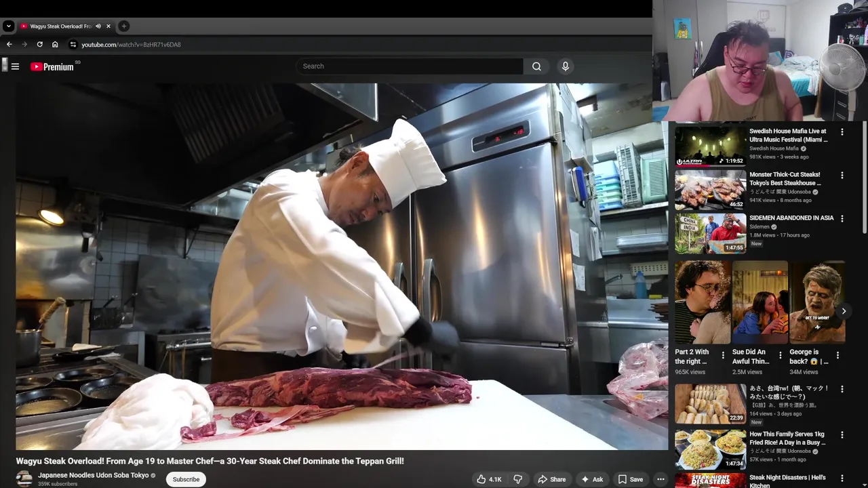Go back with browser back arrow

pos(9,44)
